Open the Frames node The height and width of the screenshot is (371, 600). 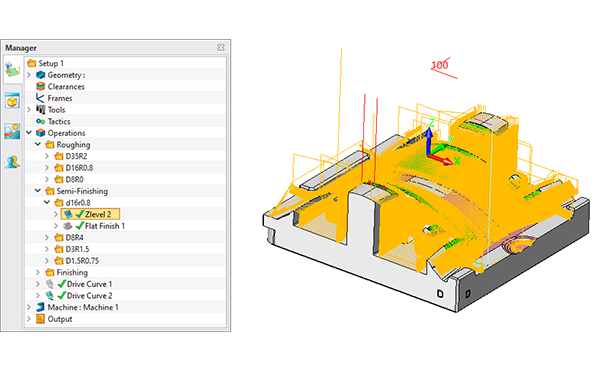tap(60, 98)
